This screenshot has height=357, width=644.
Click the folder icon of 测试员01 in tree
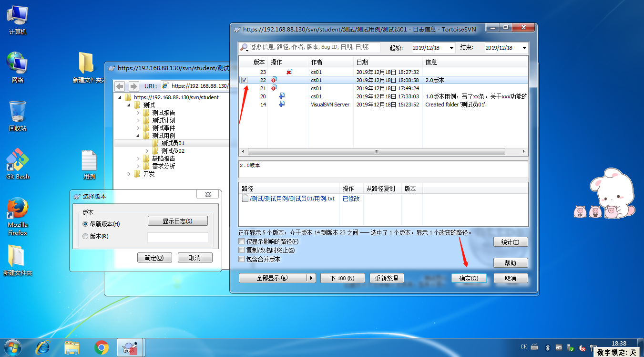click(x=155, y=143)
